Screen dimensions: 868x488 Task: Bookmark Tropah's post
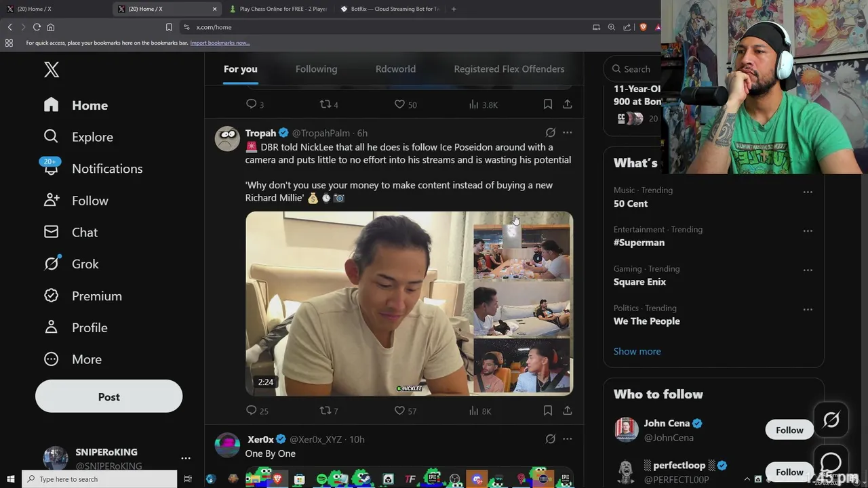(x=547, y=411)
